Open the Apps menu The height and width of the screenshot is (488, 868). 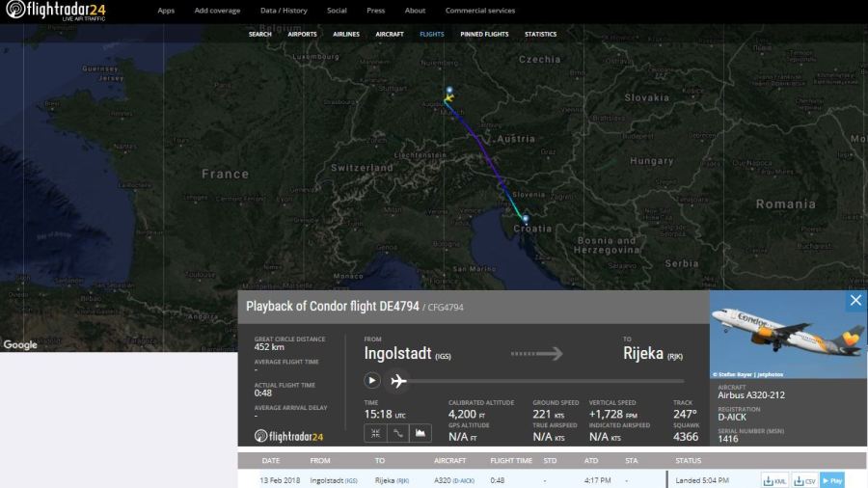click(166, 11)
